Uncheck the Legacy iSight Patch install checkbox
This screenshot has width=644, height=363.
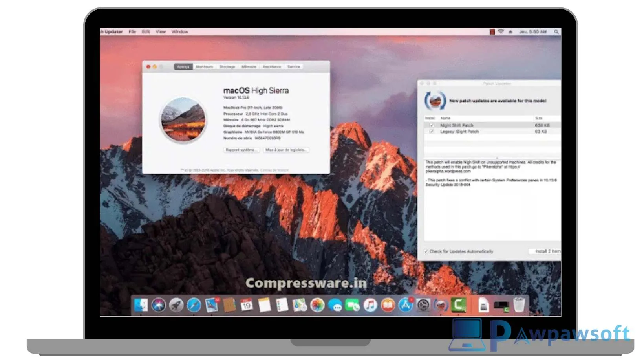431,132
